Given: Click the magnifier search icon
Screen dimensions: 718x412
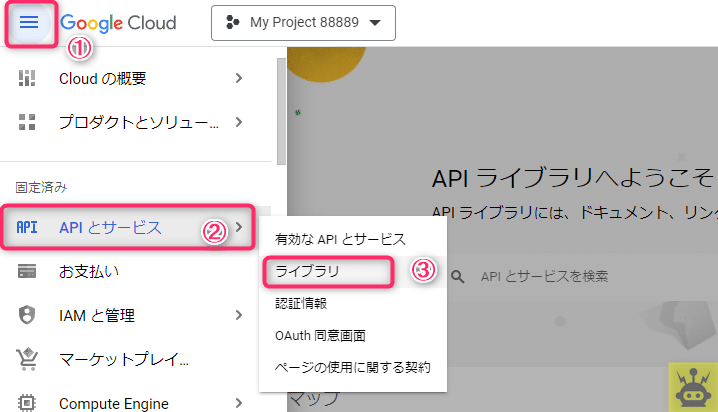Looking at the screenshot, I should point(457,276).
